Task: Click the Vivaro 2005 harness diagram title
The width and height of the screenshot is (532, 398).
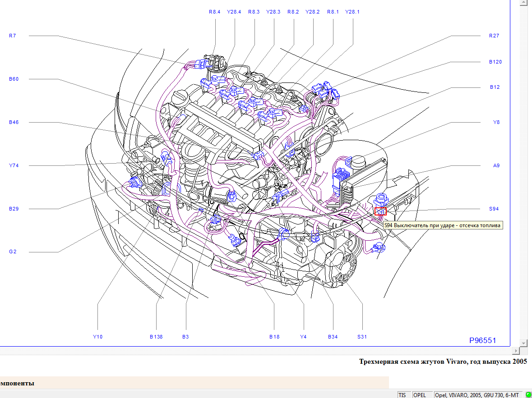Action: (x=443, y=361)
